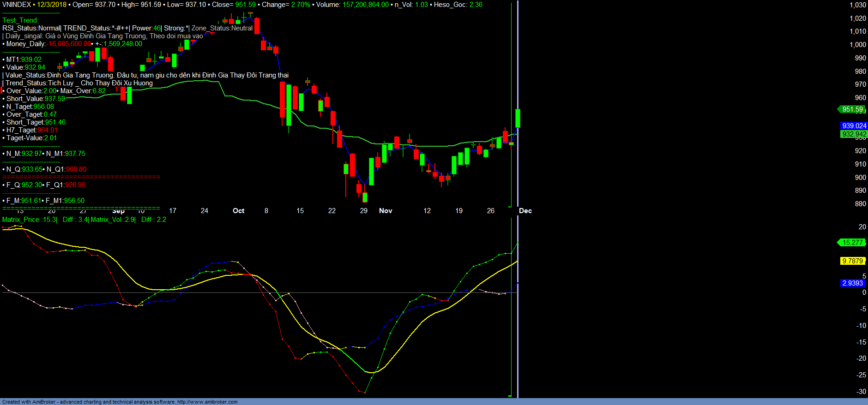
Task: Click the green 932.942 value label
Action: coord(854,134)
